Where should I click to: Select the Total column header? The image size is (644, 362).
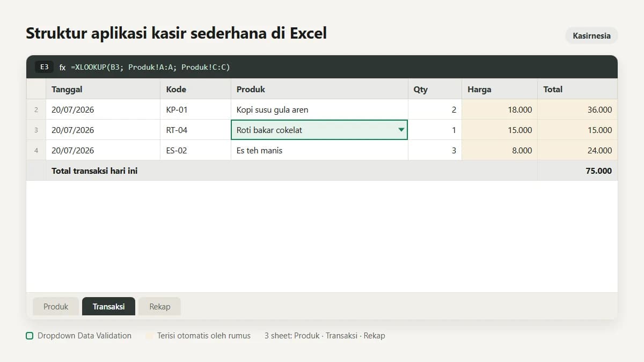click(x=577, y=89)
